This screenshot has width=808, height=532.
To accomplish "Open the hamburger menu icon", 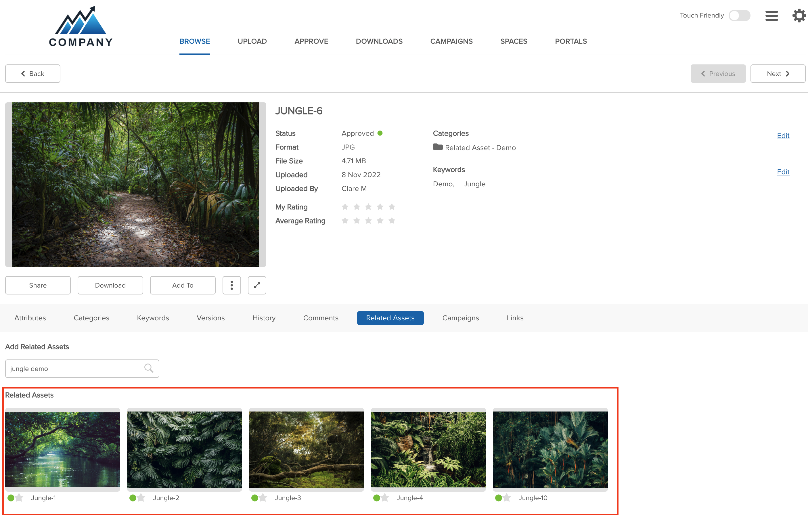I will tap(771, 16).
